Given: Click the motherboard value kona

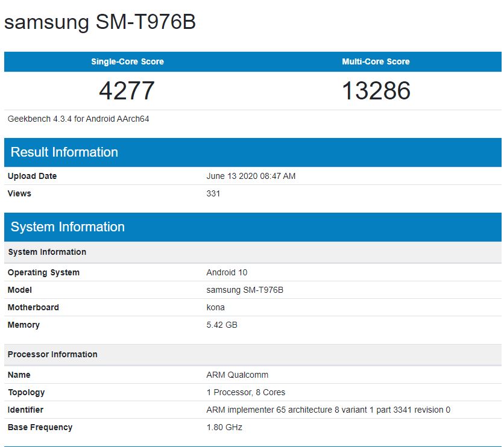Looking at the screenshot, I should point(215,307).
